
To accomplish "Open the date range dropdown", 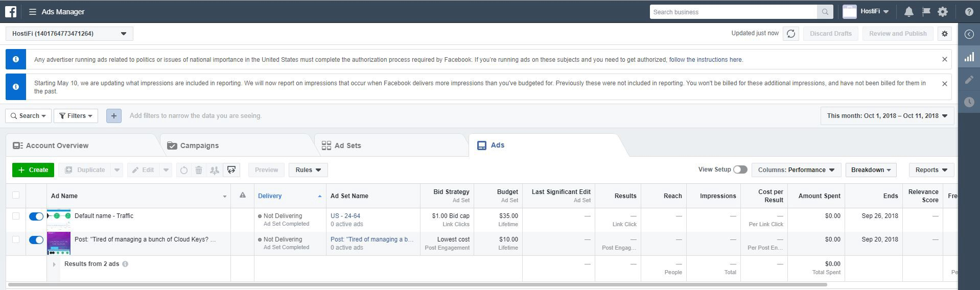I will tap(887, 116).
